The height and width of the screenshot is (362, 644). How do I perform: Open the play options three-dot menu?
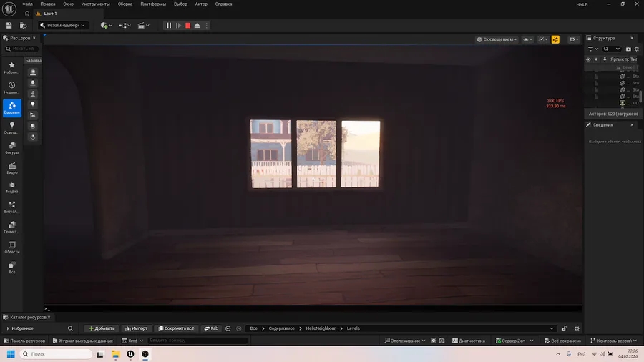tap(207, 26)
